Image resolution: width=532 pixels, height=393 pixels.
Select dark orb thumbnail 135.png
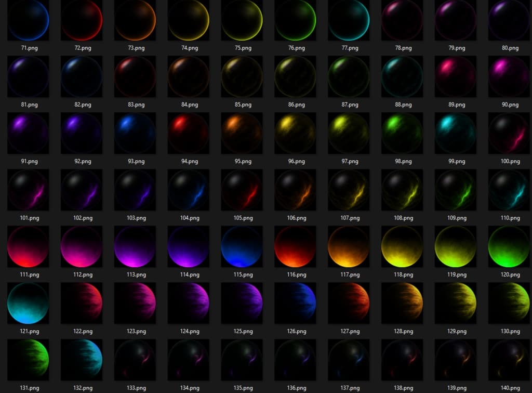point(242,360)
